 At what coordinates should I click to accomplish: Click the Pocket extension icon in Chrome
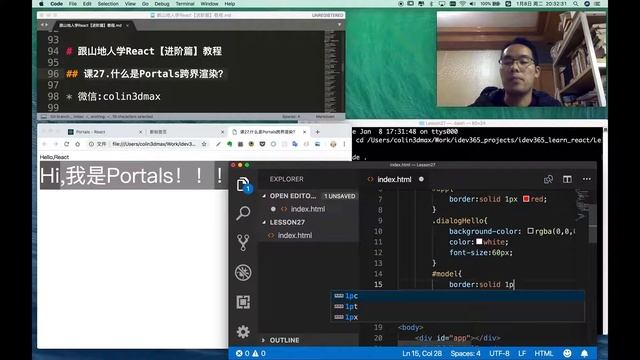tap(262, 144)
